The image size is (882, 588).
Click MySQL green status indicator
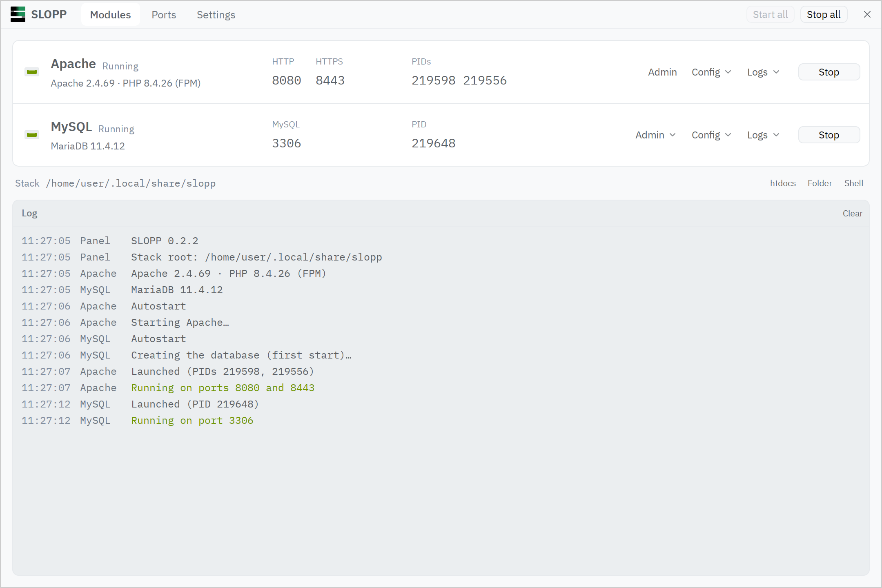point(32,135)
